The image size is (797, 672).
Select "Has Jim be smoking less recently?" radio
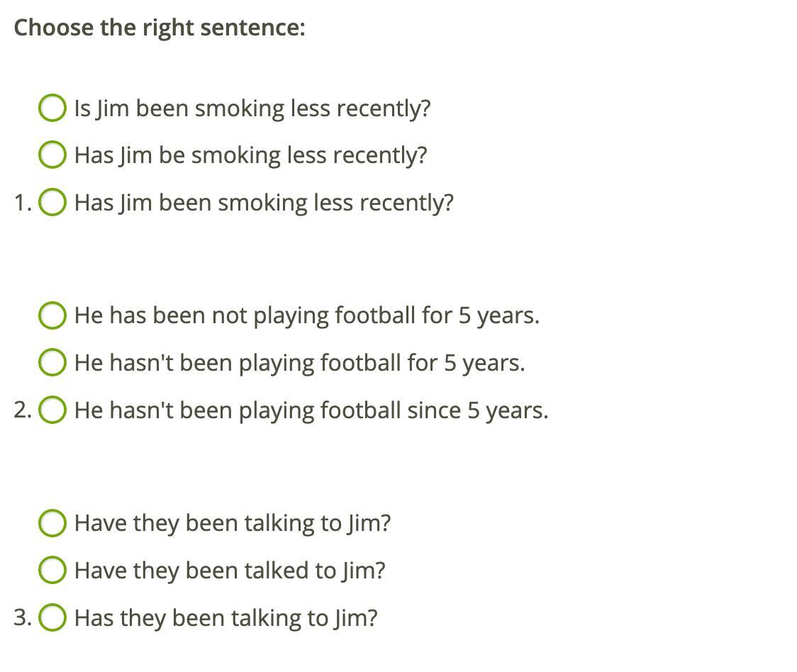pos(52,155)
